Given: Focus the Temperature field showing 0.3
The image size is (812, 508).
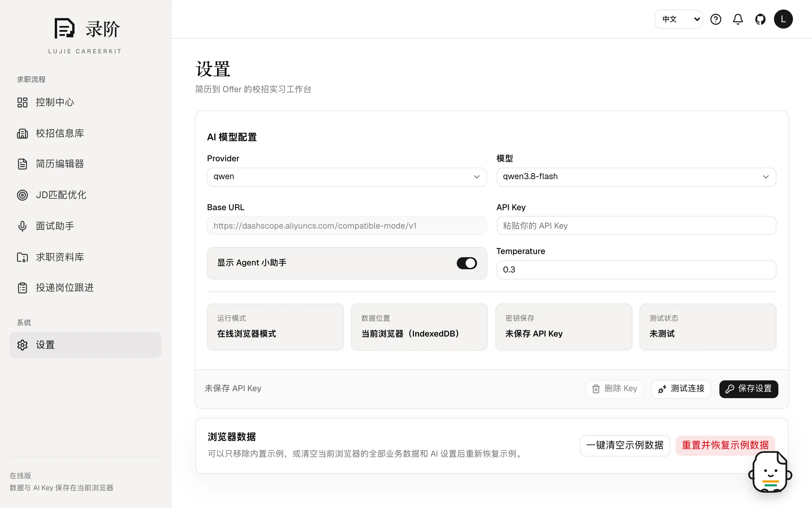Looking at the screenshot, I should 636,270.
